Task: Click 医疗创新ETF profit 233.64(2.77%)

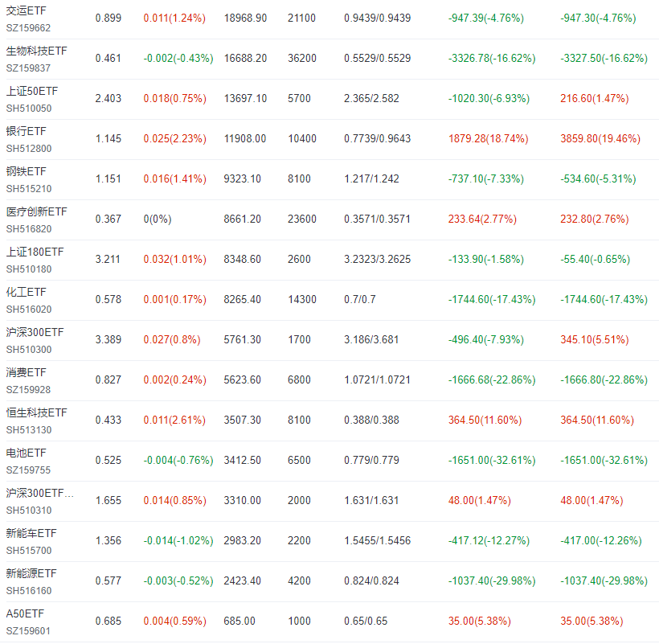Action: (x=482, y=219)
